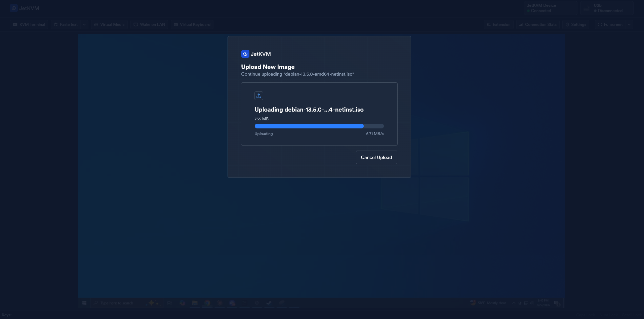Click the remote taskbar clock
The image size is (644, 319).
pos(543,303)
